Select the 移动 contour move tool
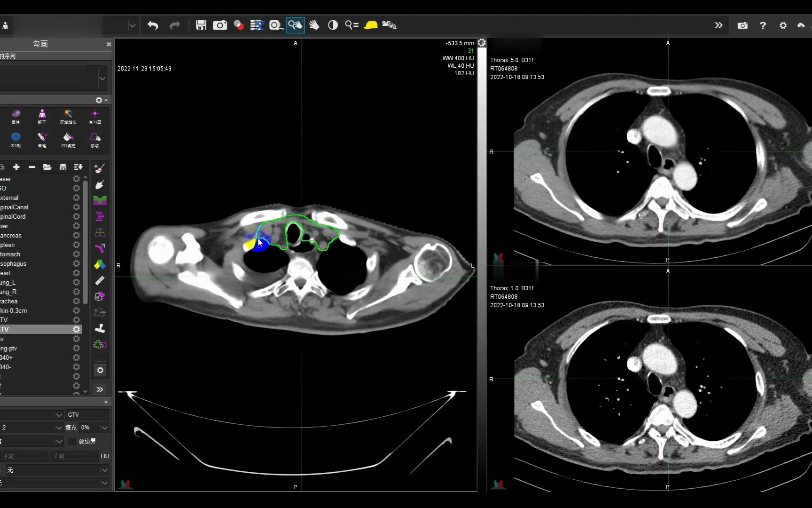 94,140
